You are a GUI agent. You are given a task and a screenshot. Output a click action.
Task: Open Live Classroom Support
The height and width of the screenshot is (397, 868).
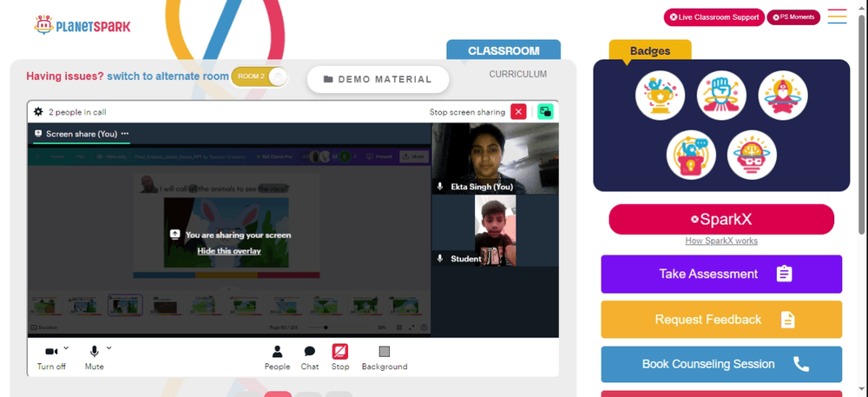click(x=714, y=17)
